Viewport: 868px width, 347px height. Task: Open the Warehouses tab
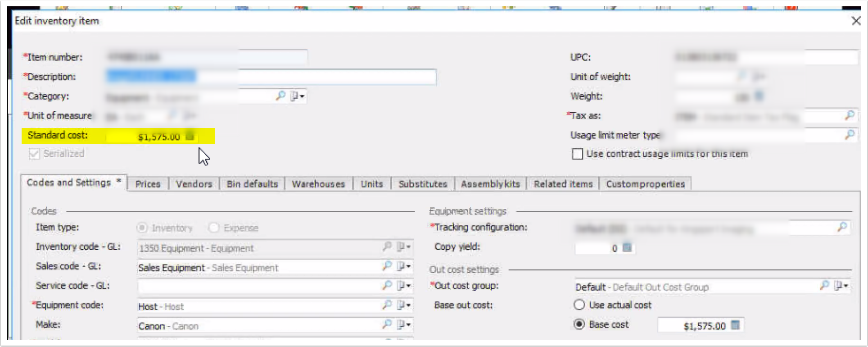318,184
